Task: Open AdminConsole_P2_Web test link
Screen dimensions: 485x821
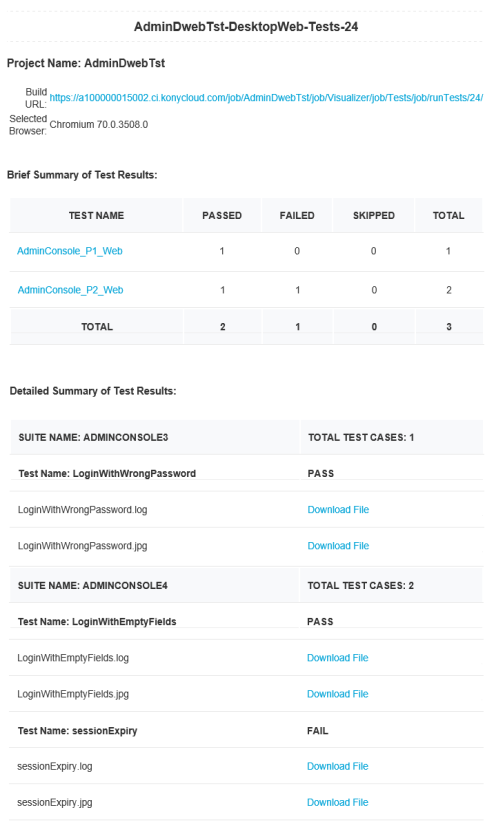Action: (70, 290)
